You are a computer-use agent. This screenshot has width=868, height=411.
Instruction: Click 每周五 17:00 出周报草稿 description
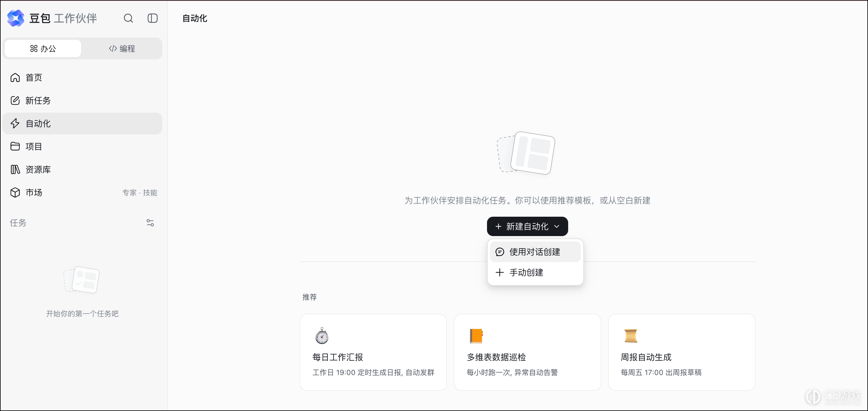661,372
